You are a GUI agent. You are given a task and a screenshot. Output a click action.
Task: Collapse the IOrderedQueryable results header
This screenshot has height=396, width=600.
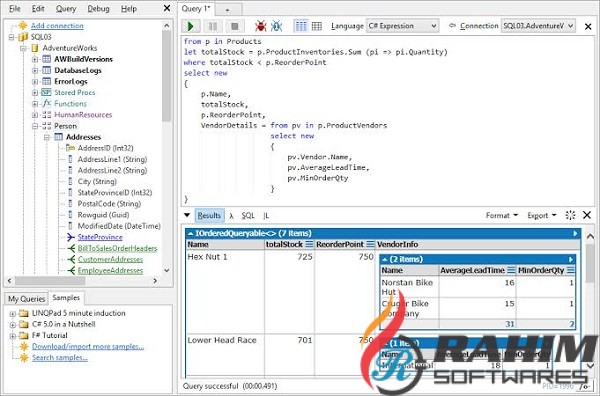click(x=190, y=233)
